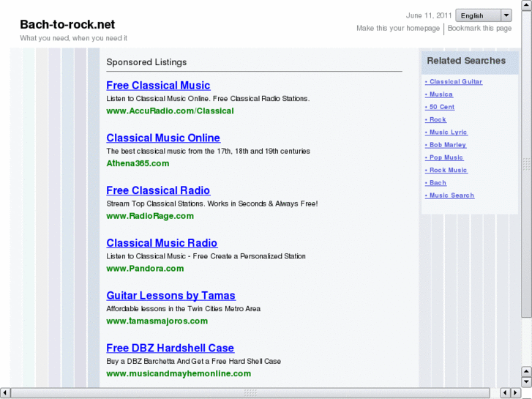The width and height of the screenshot is (532, 399).
Task: Visit the www.Pandora.com green URL
Action: pyautogui.click(x=145, y=268)
